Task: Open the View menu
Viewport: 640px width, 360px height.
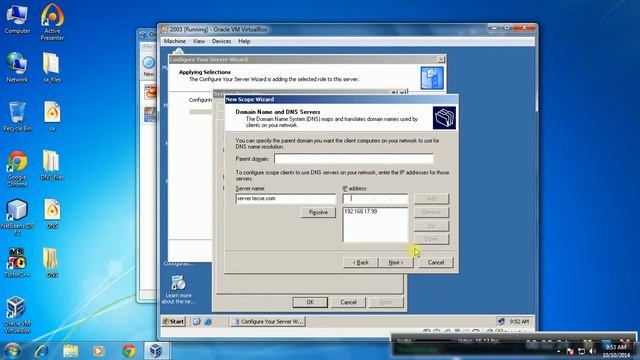Action: coord(199,41)
